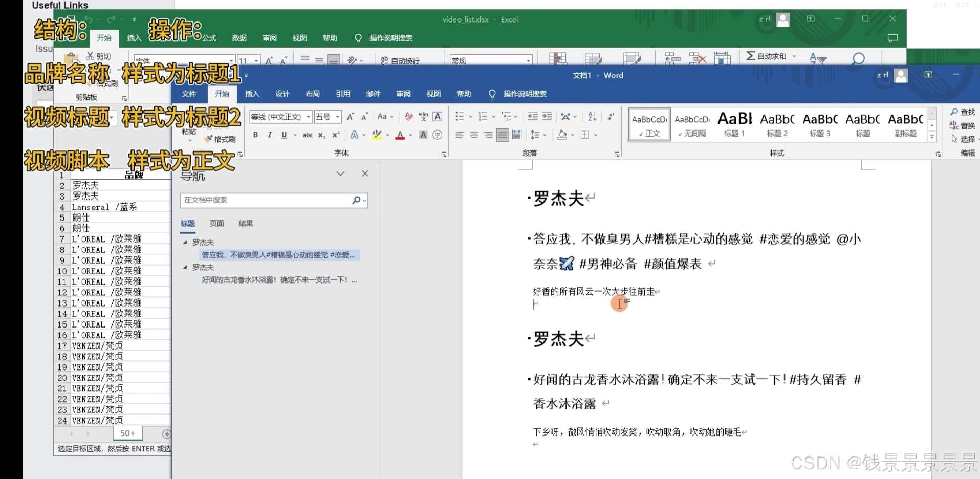Collapse second 罗杰夫 heading in navigation pane
The height and width of the screenshot is (479, 980).
185,267
